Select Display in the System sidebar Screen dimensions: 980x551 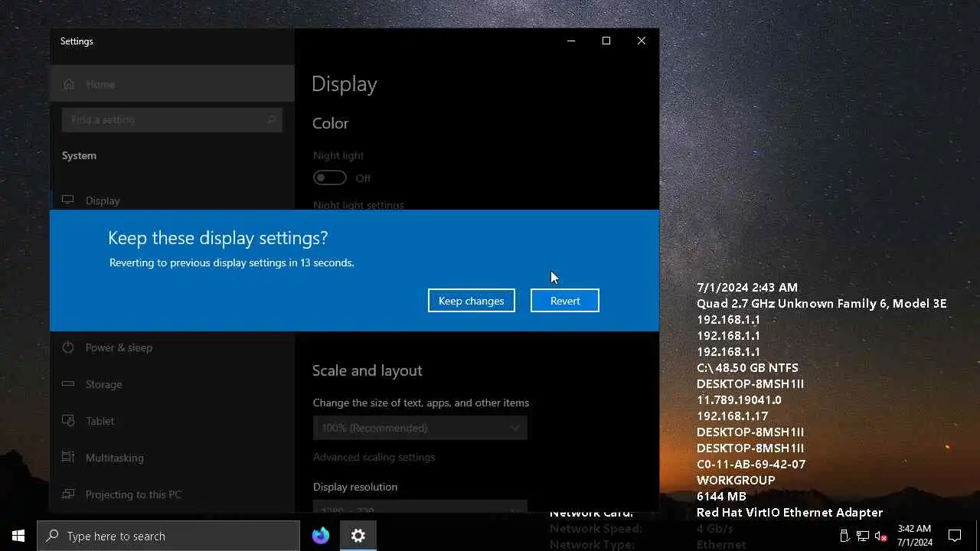pos(172,200)
